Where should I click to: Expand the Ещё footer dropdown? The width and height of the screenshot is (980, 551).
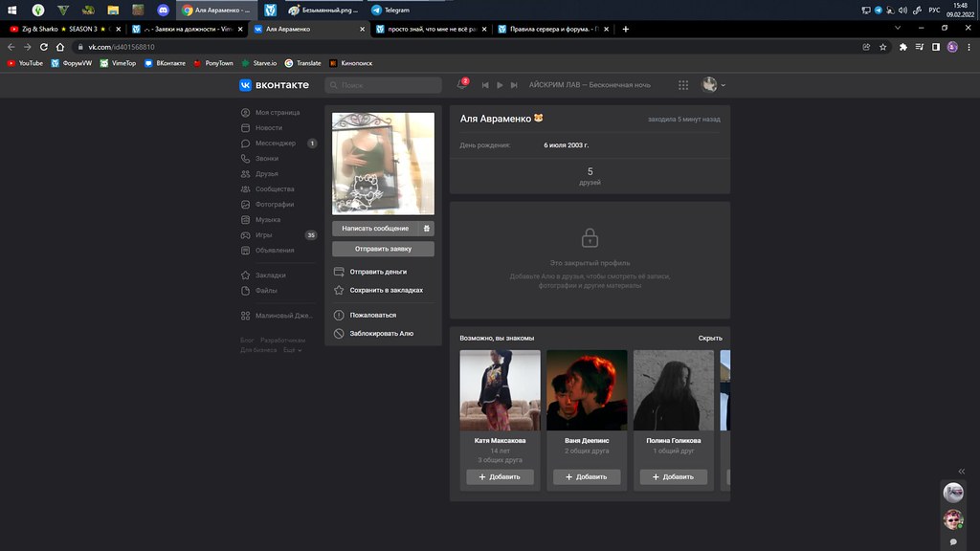click(x=292, y=350)
